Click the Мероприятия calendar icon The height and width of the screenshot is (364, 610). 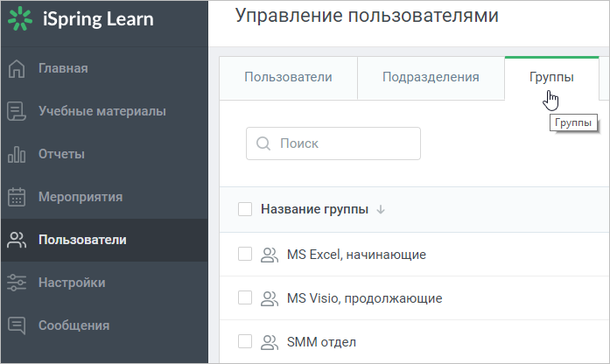[x=17, y=197]
